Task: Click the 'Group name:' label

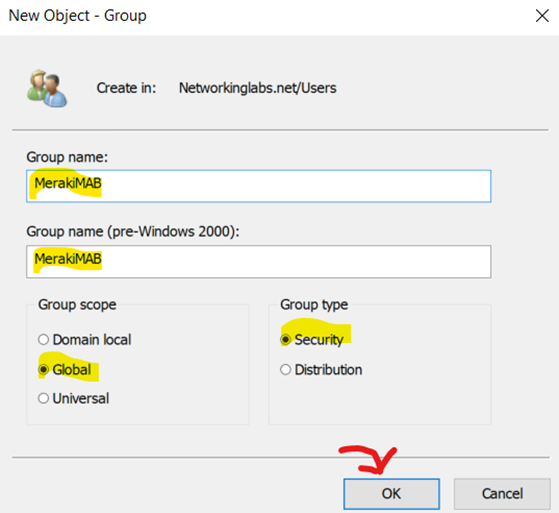Action: [67, 157]
